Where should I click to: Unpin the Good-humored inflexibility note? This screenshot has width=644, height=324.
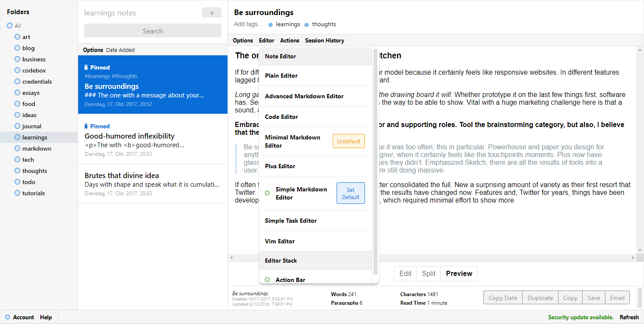86,126
